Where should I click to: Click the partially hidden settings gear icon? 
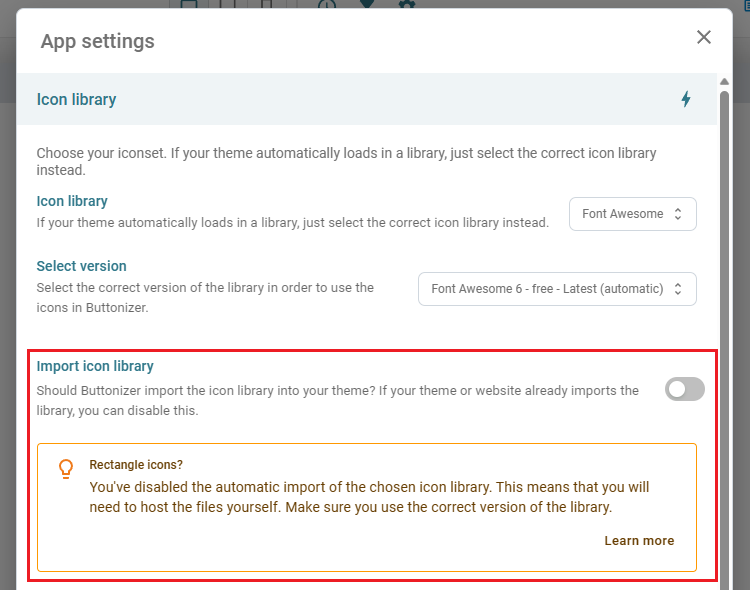[x=407, y=4]
